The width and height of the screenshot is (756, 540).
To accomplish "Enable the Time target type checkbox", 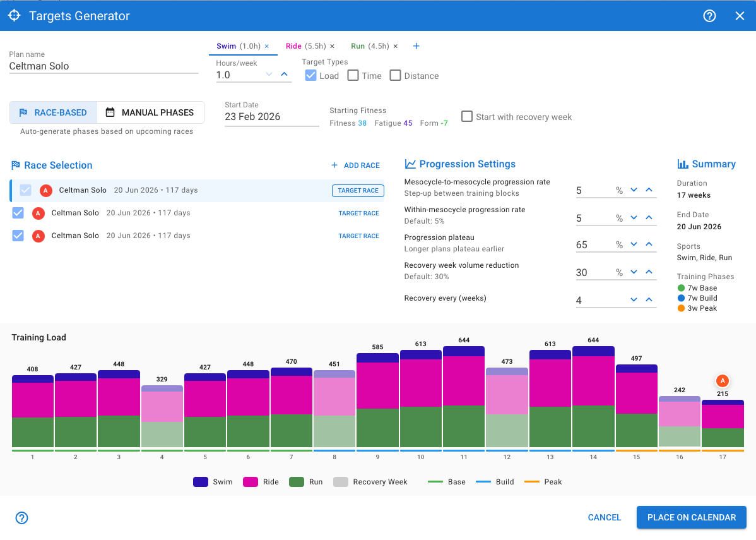I will (353, 76).
